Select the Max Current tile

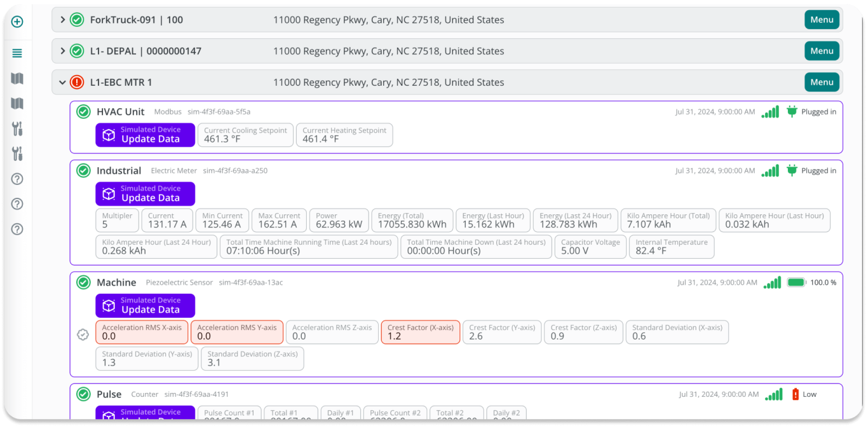pyautogui.click(x=279, y=220)
